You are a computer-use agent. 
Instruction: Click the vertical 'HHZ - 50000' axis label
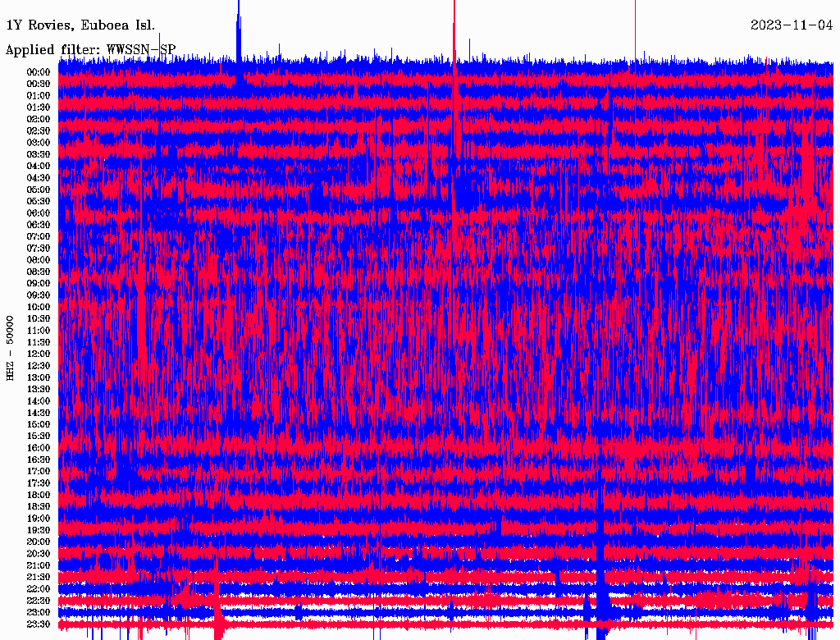tap(11, 348)
